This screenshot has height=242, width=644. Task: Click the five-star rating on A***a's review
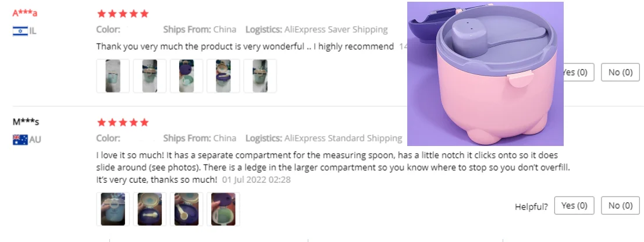(x=123, y=14)
